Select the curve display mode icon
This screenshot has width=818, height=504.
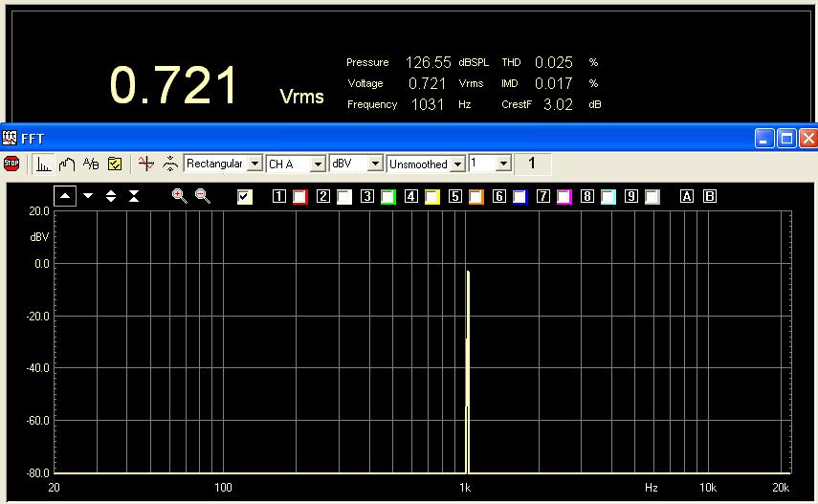[x=67, y=164]
